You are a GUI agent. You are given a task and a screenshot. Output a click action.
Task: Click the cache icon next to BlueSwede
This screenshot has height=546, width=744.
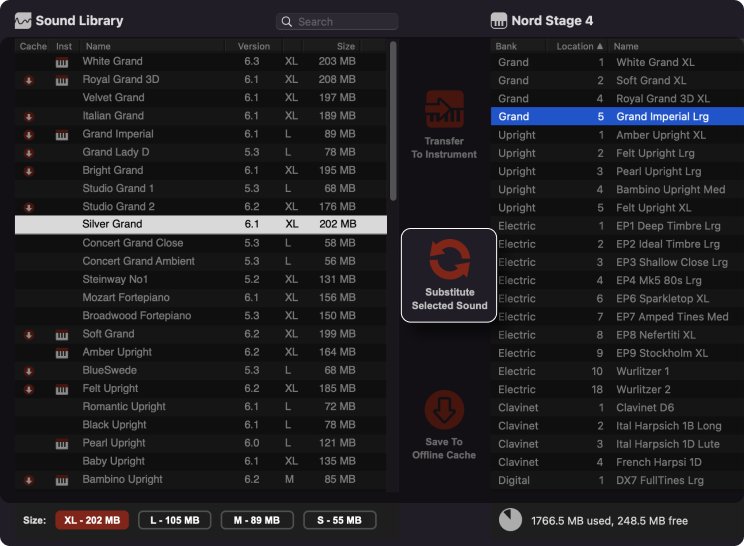click(28, 371)
